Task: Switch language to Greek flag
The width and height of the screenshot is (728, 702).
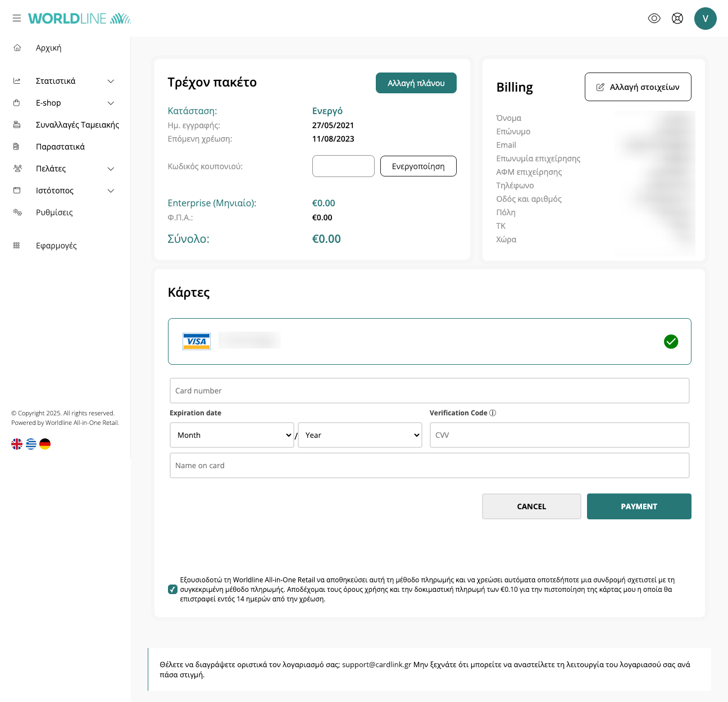Action: 31,444
